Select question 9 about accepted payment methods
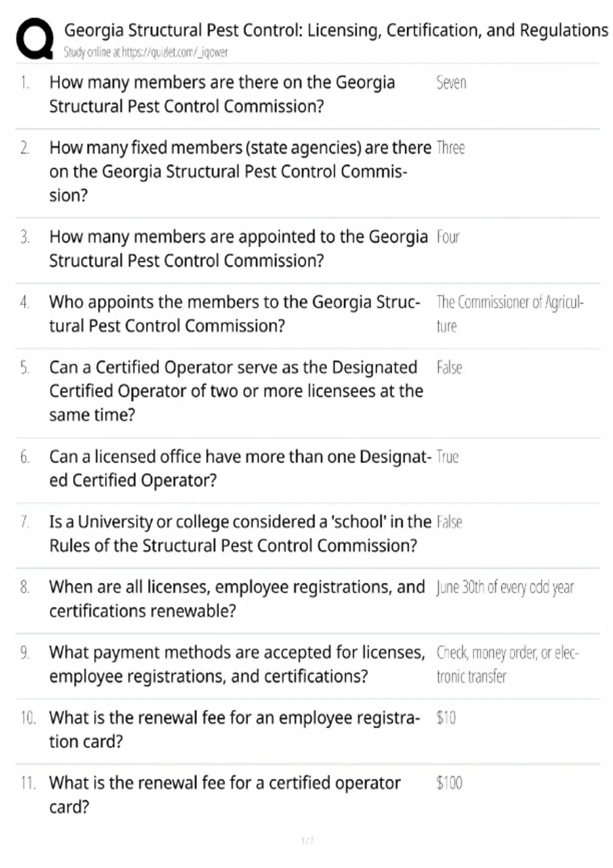 [x=237, y=664]
